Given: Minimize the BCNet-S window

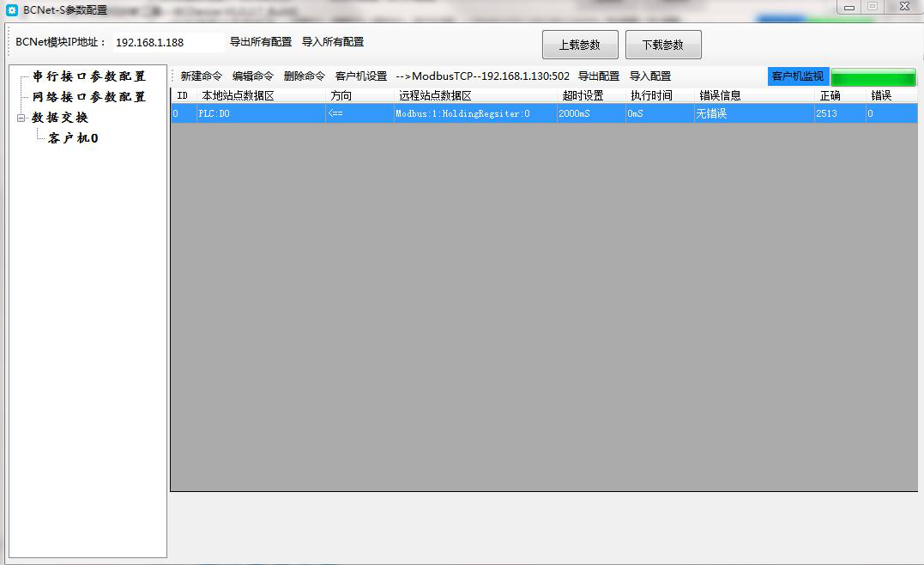Looking at the screenshot, I should pyautogui.click(x=849, y=7).
